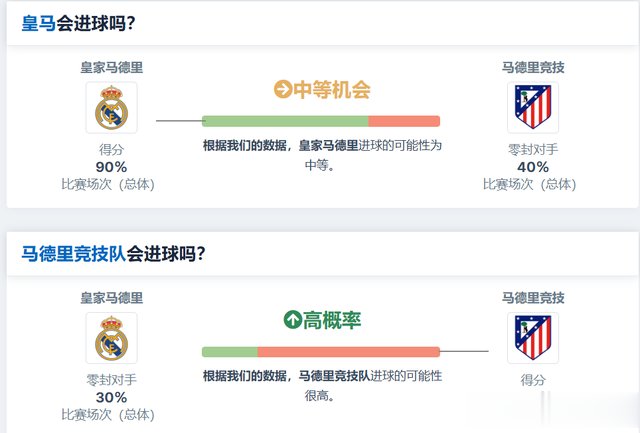The image size is (640, 433).
Task: Click the 高概率 rating label
Action: pyautogui.click(x=332, y=320)
